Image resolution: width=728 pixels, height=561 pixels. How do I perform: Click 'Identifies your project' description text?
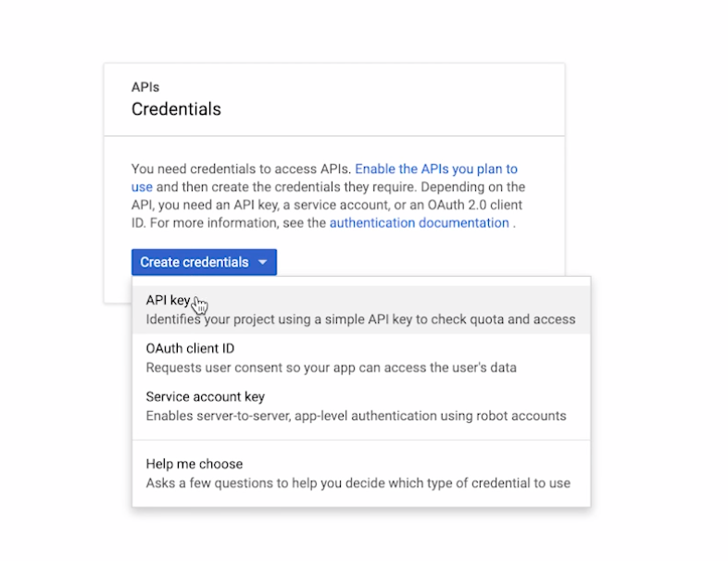tap(360, 319)
